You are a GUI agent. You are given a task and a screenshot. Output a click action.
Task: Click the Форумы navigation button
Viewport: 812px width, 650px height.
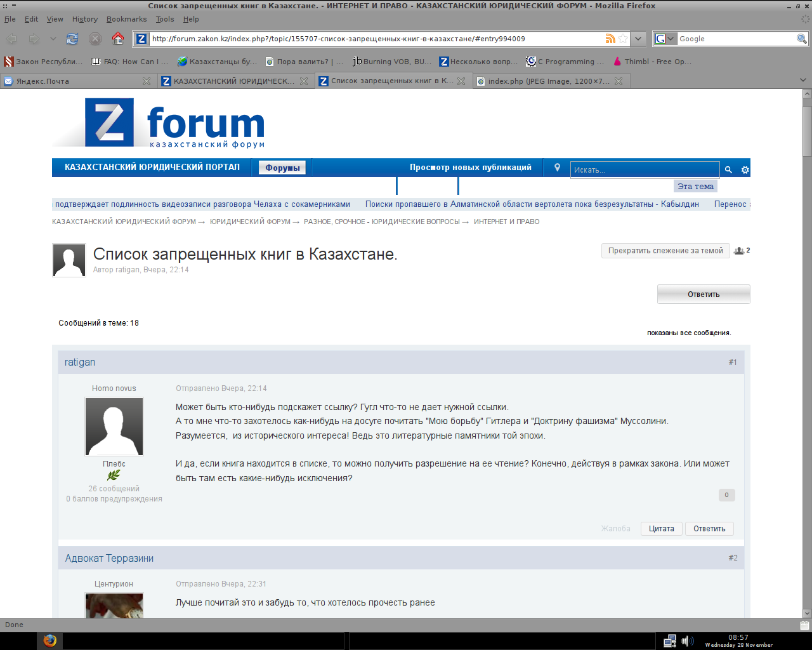282,168
